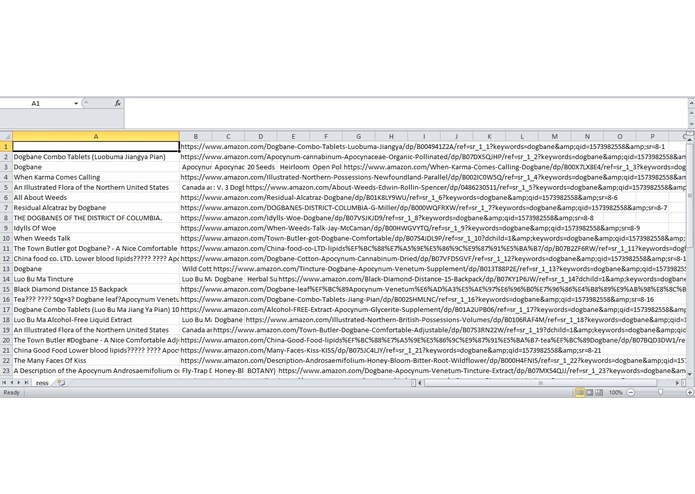Click the horizontal scrollbar thumb

click(x=540, y=383)
